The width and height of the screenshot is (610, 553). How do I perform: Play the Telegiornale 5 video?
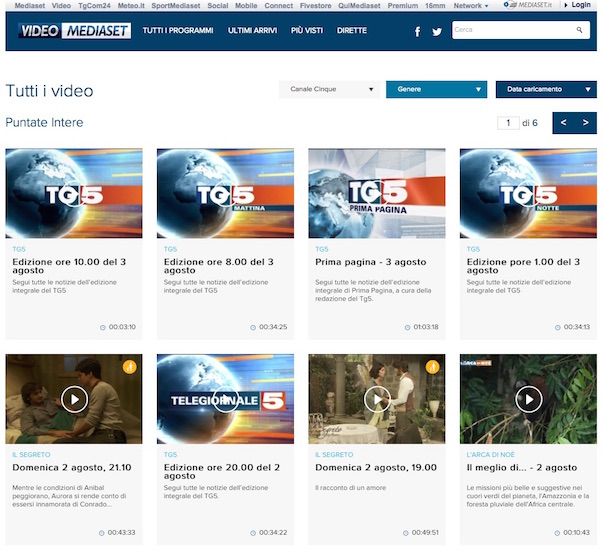[226, 399]
